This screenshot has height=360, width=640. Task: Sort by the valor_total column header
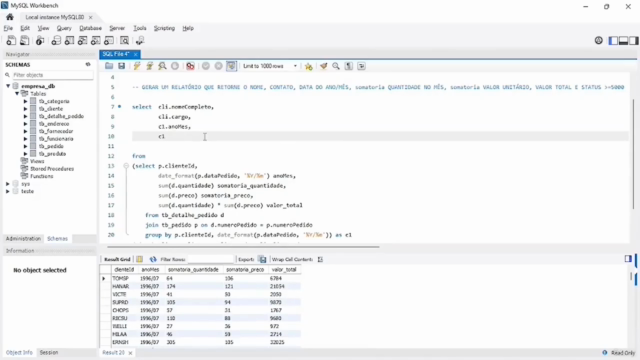coord(284,270)
